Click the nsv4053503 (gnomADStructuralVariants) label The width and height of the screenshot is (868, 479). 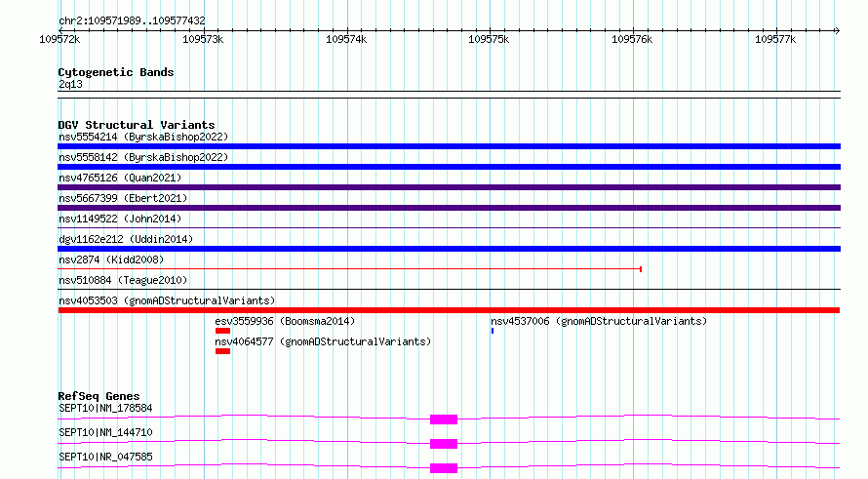(x=167, y=300)
